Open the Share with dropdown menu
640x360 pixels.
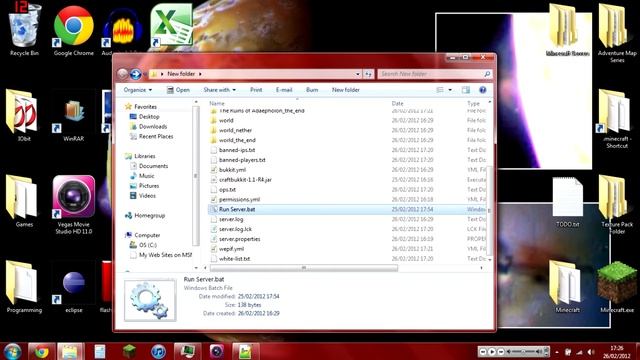coord(220,90)
